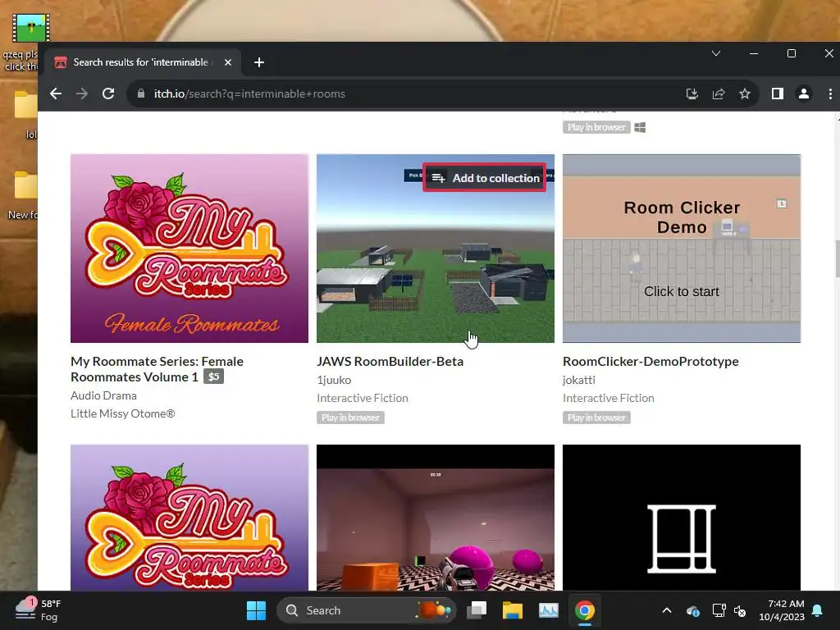
Task: Open the monitor graph app in taskbar
Action: pos(548,610)
